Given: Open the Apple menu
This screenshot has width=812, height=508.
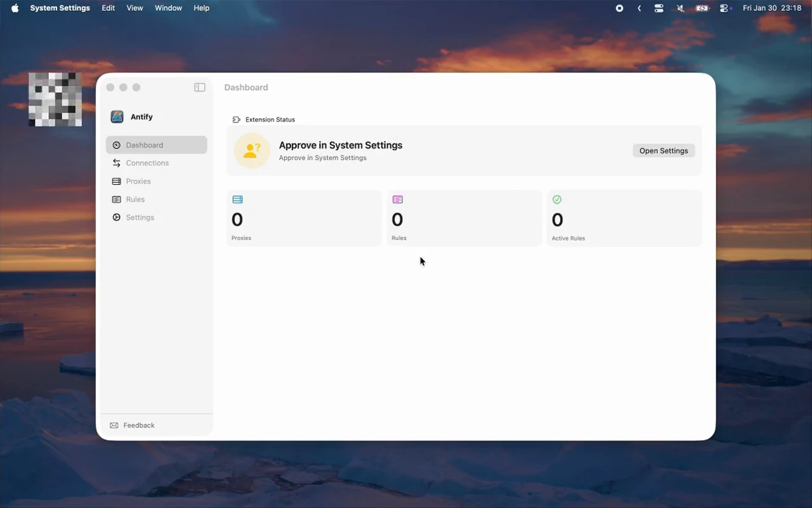Looking at the screenshot, I should point(15,8).
